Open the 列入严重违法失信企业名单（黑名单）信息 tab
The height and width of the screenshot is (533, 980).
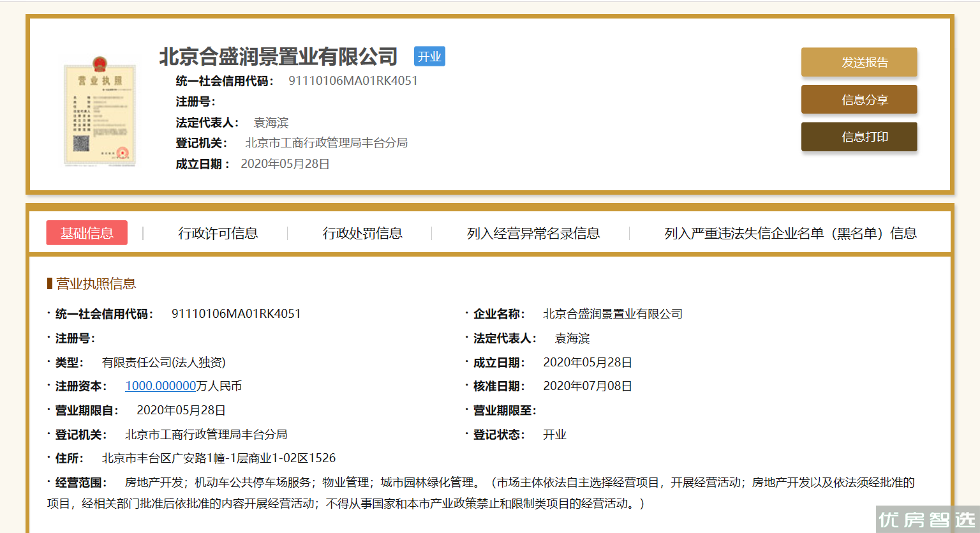[791, 233]
